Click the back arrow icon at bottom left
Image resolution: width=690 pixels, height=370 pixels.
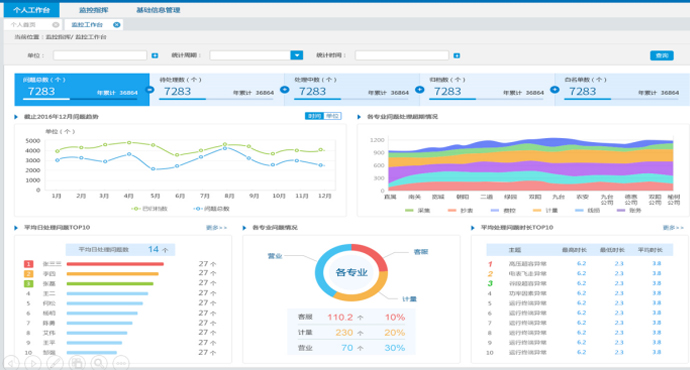tap(11, 363)
